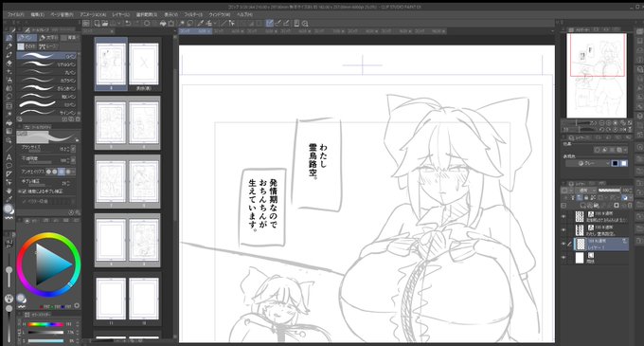644x346 pixels.
Task: Select the Hand move tool
Action: [x=9, y=191]
